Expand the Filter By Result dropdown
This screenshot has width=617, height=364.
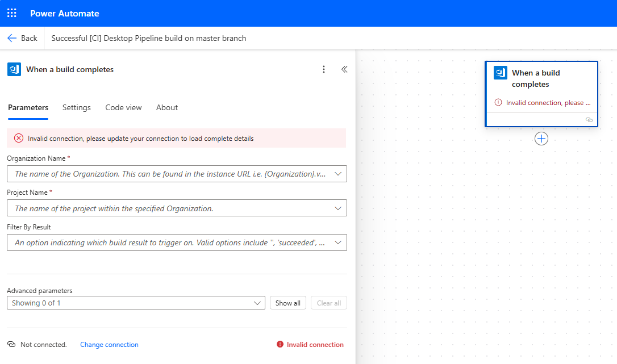(x=339, y=242)
